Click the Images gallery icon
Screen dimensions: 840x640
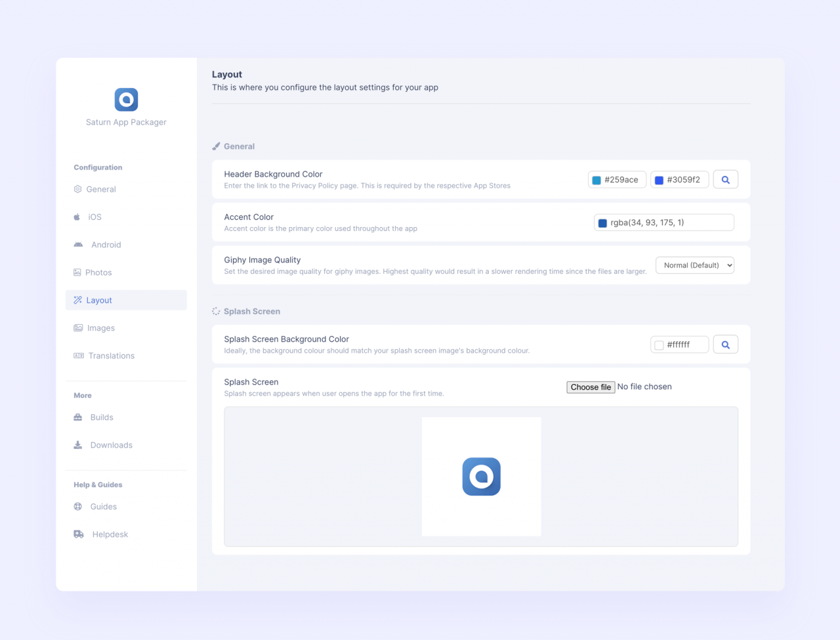click(x=78, y=328)
